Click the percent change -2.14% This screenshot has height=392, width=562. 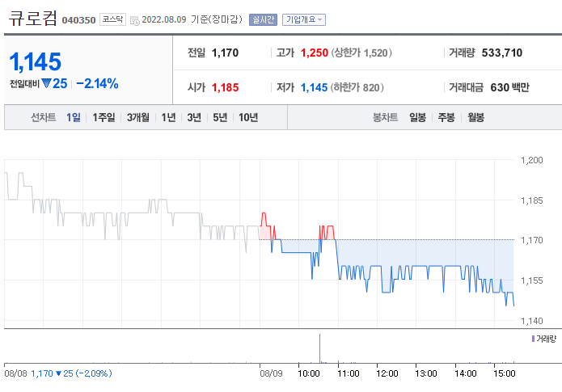pos(97,83)
